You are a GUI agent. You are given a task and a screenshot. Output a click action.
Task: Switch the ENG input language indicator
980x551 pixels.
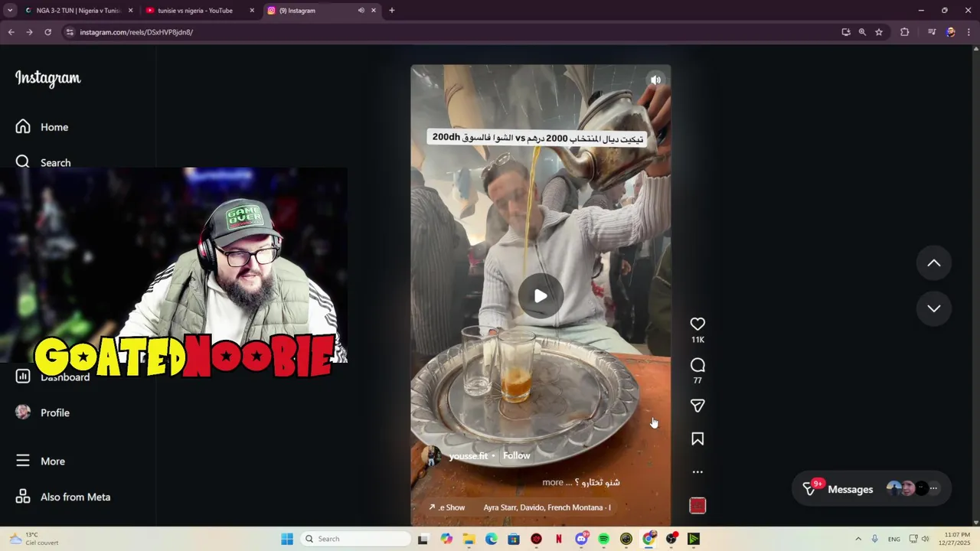[893, 539]
